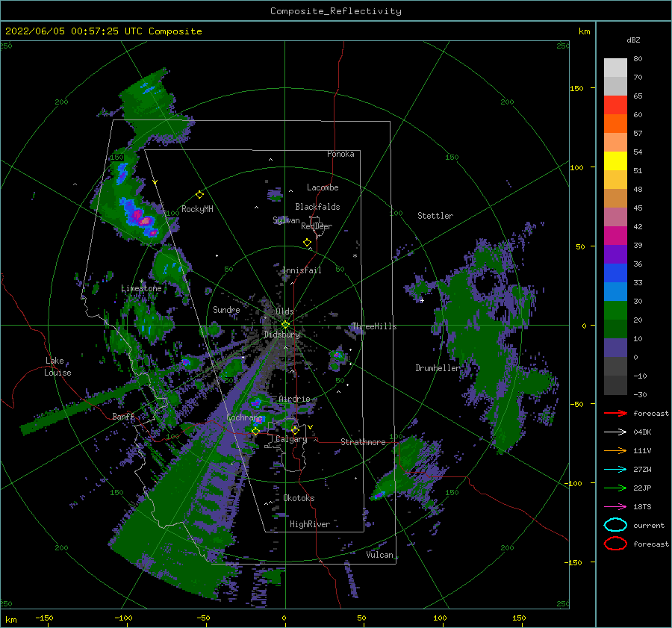The image size is (672, 628).
Task: Click the ThreeHills town label
Action: pyautogui.click(x=374, y=326)
